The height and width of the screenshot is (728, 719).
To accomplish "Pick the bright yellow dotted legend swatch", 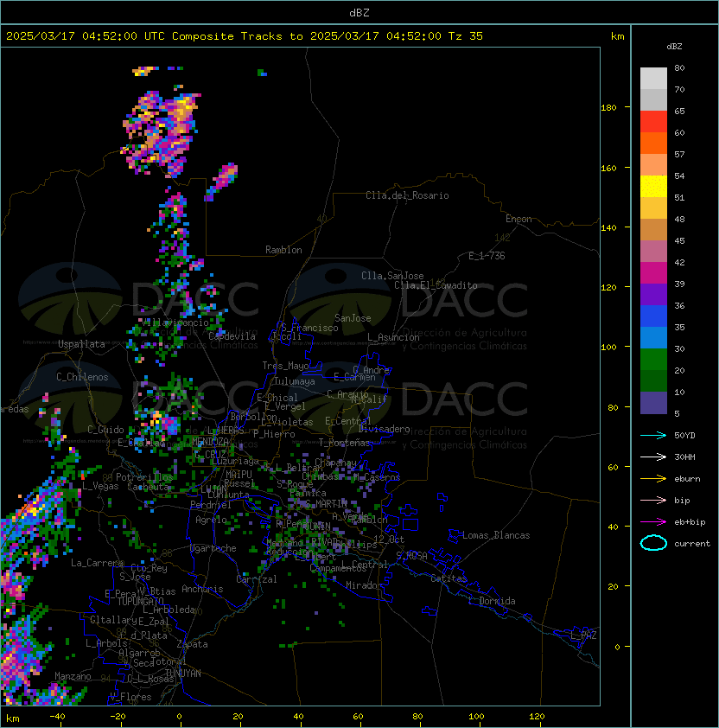I will [x=653, y=187].
